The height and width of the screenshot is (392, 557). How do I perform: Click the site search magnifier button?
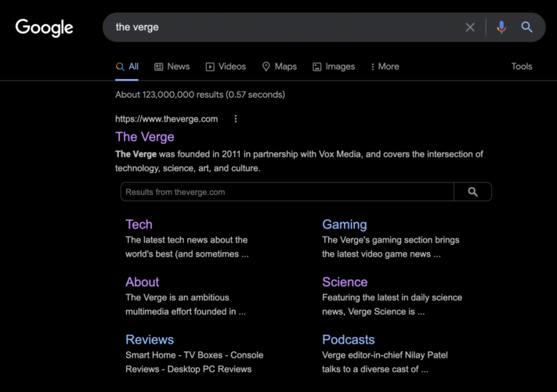(x=473, y=192)
